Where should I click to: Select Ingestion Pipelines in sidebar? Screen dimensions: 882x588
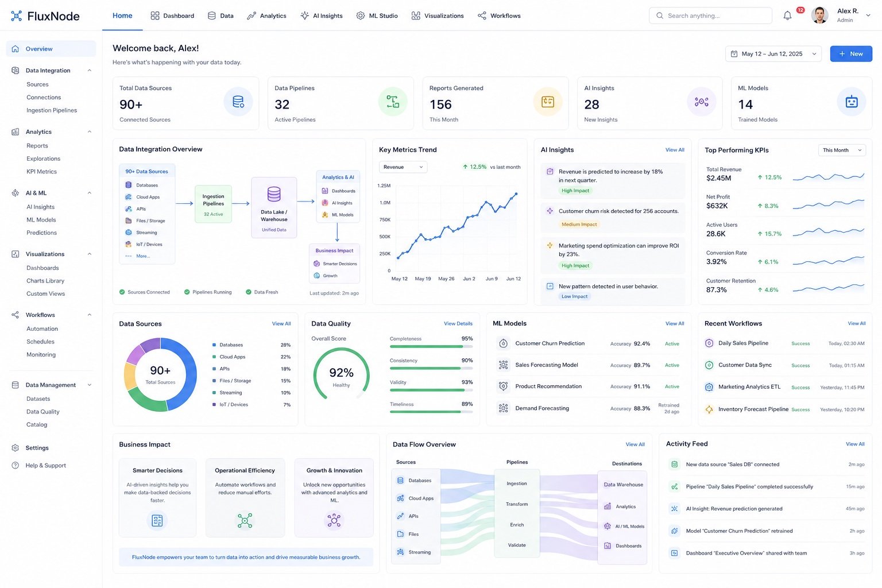(x=52, y=110)
